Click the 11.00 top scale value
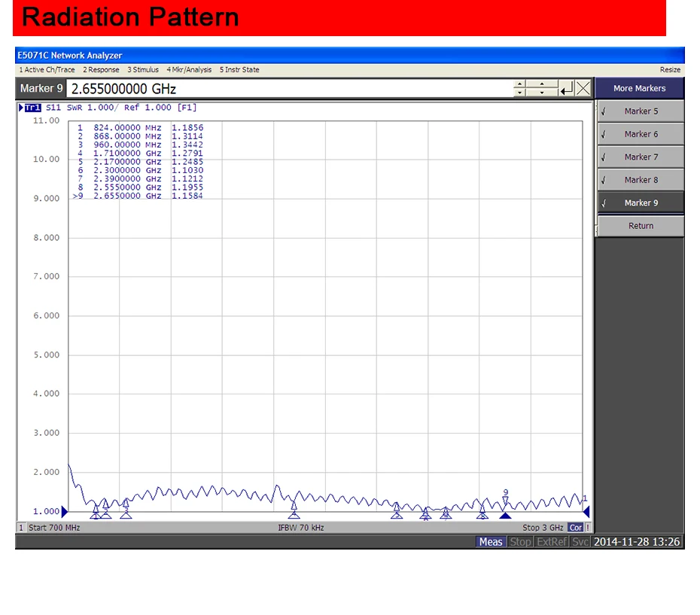Screen dimensions: 700x615 click(46, 120)
